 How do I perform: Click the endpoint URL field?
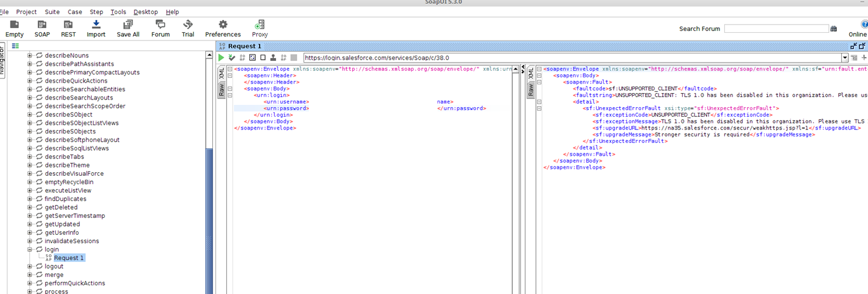tap(572, 58)
